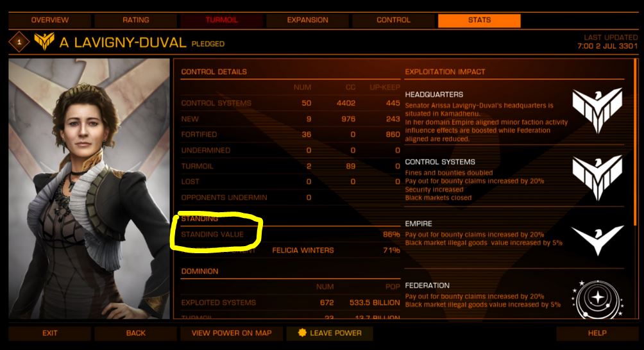Click View Power on Map
Screen dimensions: 644x350
click(x=231, y=333)
